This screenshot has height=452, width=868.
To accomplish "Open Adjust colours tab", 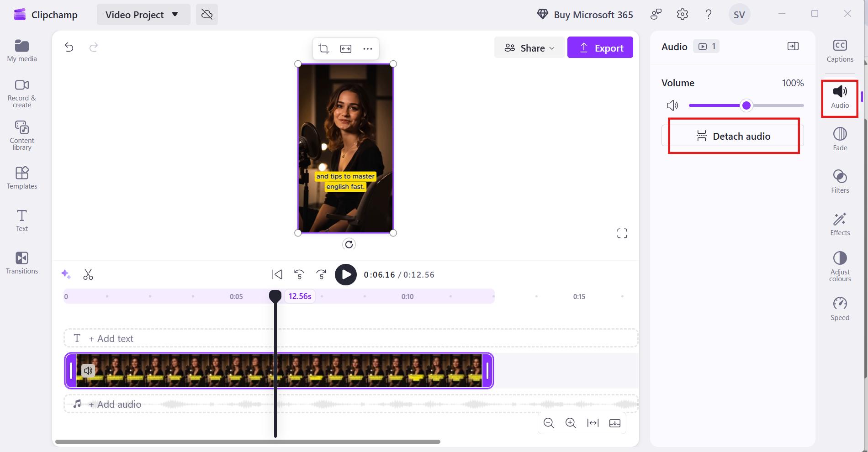I will coord(840,267).
